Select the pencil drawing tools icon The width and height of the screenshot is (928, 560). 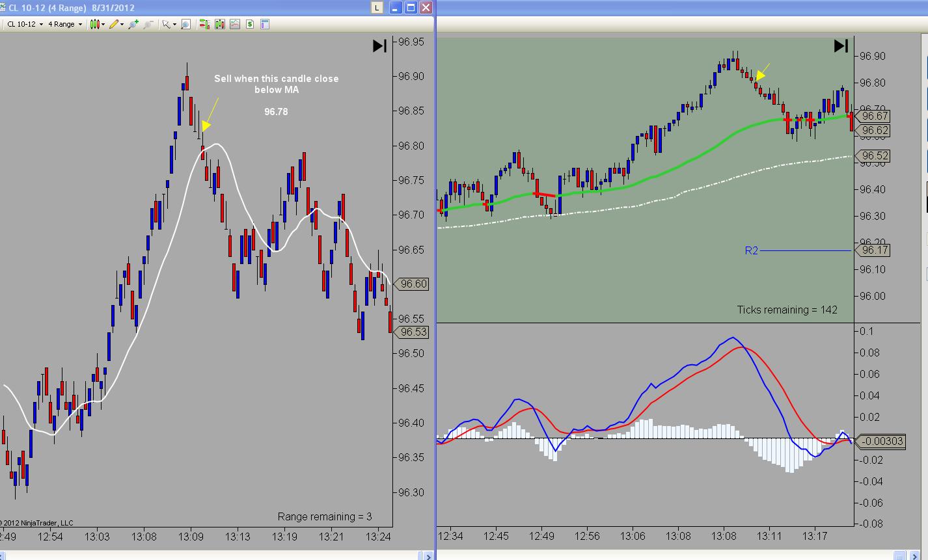click(114, 24)
